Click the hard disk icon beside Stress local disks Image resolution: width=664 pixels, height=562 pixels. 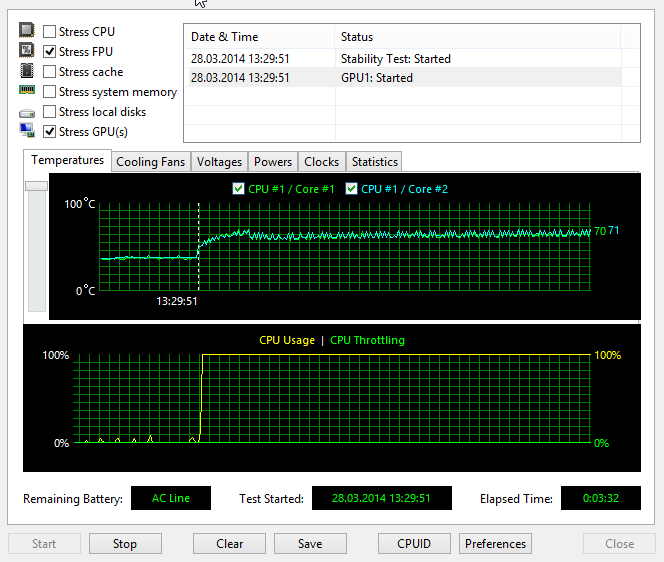click(27, 113)
